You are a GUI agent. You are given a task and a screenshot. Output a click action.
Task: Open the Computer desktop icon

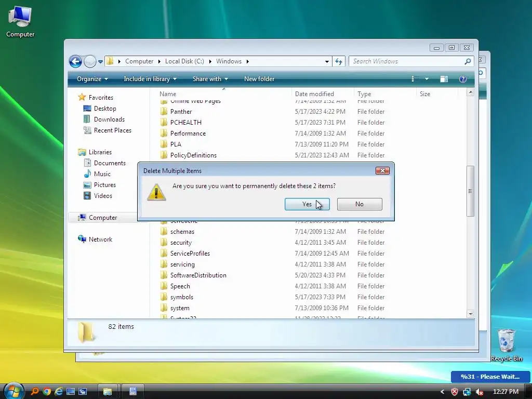tap(20, 21)
